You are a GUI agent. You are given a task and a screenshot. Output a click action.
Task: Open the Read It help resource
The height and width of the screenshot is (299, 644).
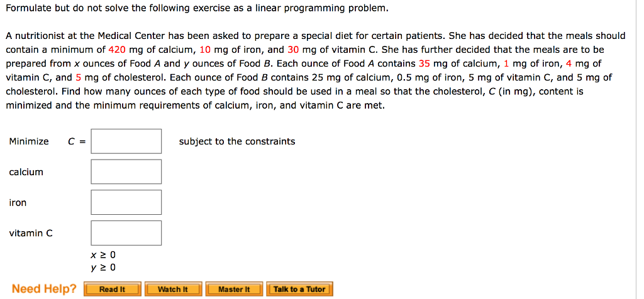pos(113,289)
